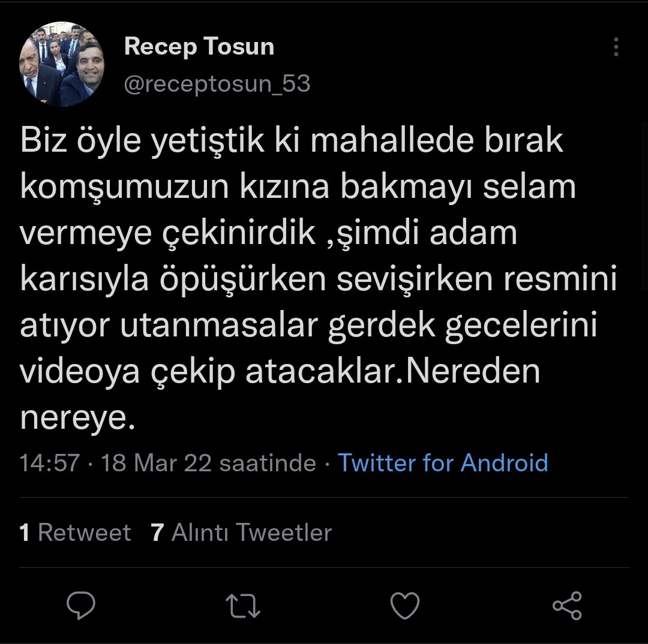This screenshot has height=644, width=648.
Task: Tap the closing word "nereye." in tweet
Action: [74, 418]
